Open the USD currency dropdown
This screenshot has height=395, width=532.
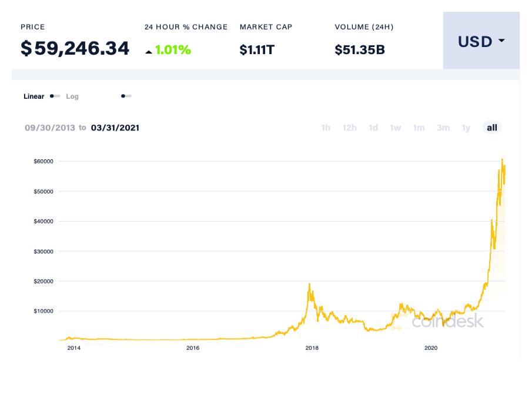point(481,41)
